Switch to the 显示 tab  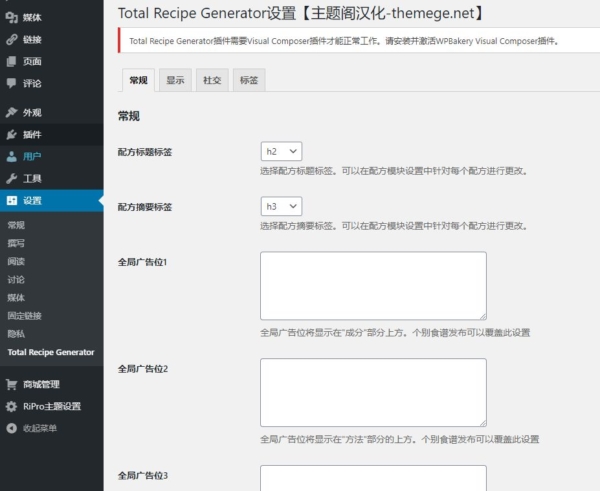pyautogui.click(x=175, y=80)
